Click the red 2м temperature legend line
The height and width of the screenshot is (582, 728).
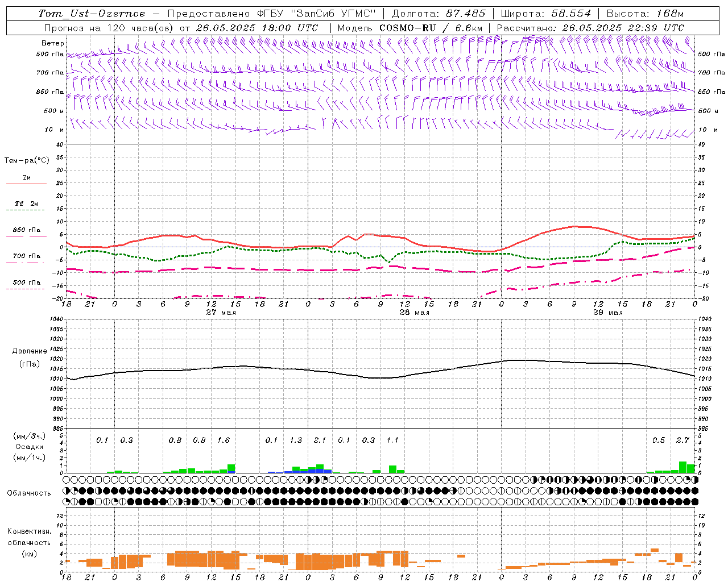coord(26,184)
